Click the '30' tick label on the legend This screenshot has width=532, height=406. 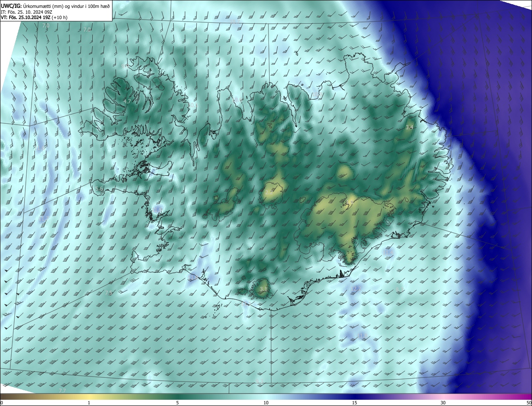tap(443, 403)
